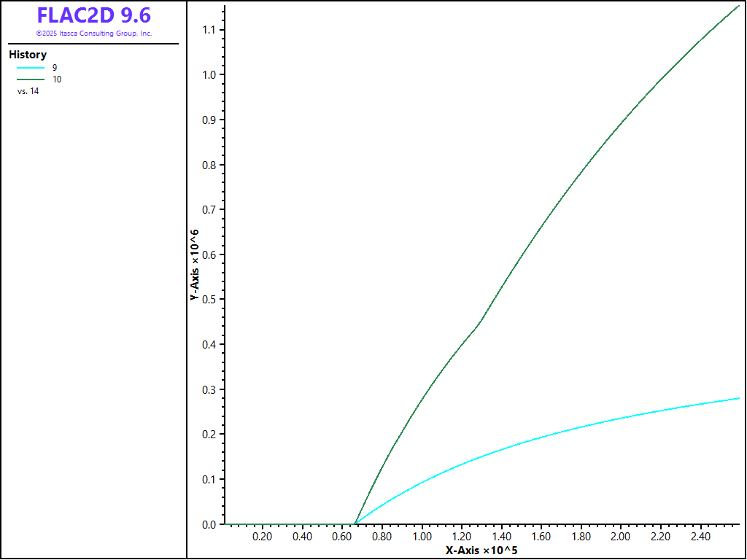Click the right end of the cyan curve
The width and height of the screenshot is (747, 560).
coord(738,398)
